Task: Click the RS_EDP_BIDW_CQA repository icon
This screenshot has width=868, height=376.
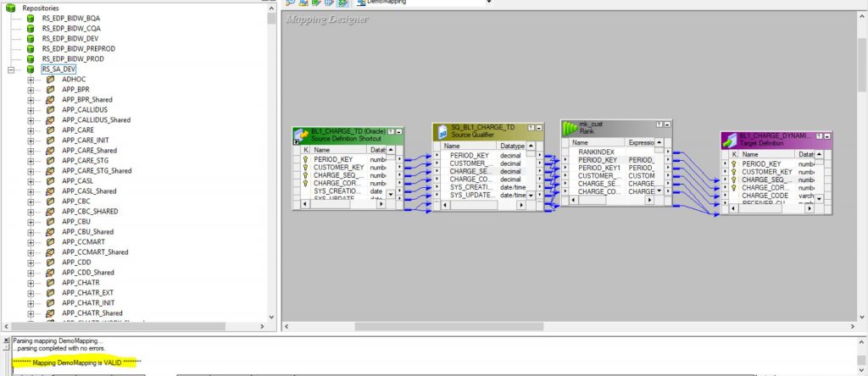Action: [x=31, y=28]
